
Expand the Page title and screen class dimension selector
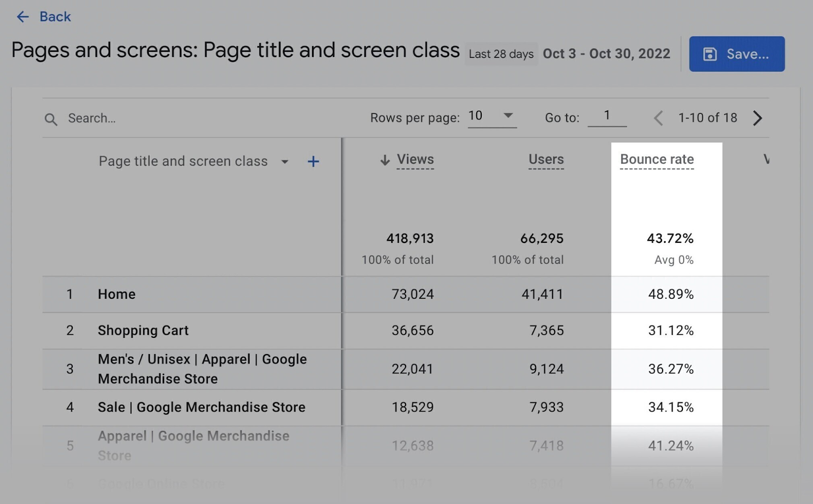click(x=285, y=162)
